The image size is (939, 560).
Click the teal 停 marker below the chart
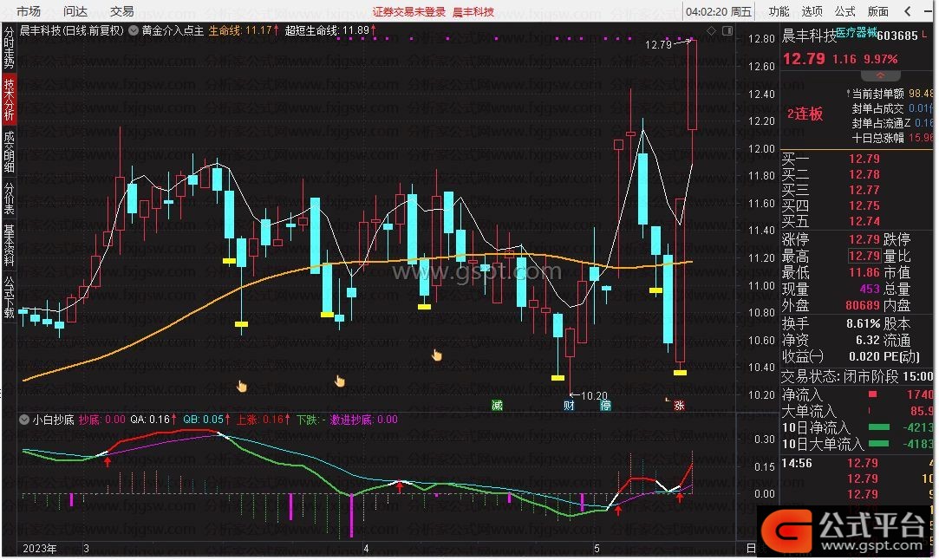(x=605, y=406)
